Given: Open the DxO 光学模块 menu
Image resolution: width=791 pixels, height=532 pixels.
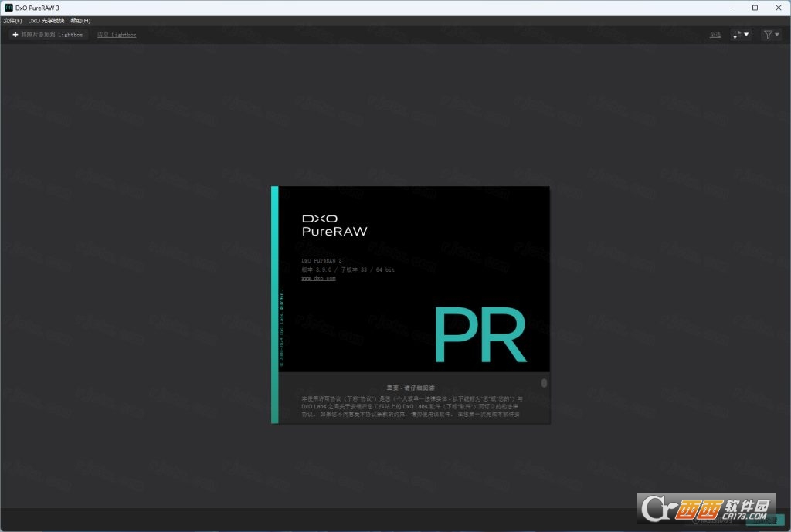Looking at the screenshot, I should pos(46,21).
